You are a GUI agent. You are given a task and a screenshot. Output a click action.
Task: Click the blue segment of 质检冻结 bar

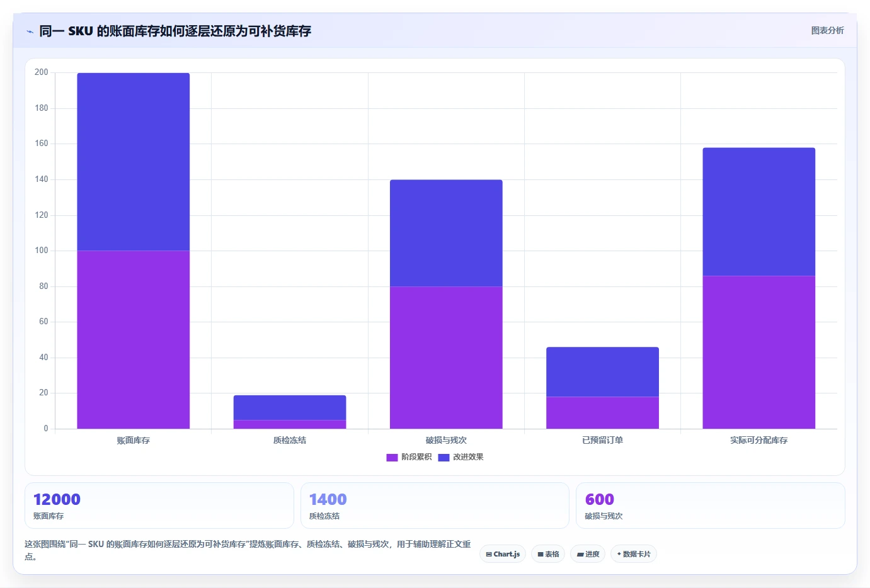click(290, 407)
